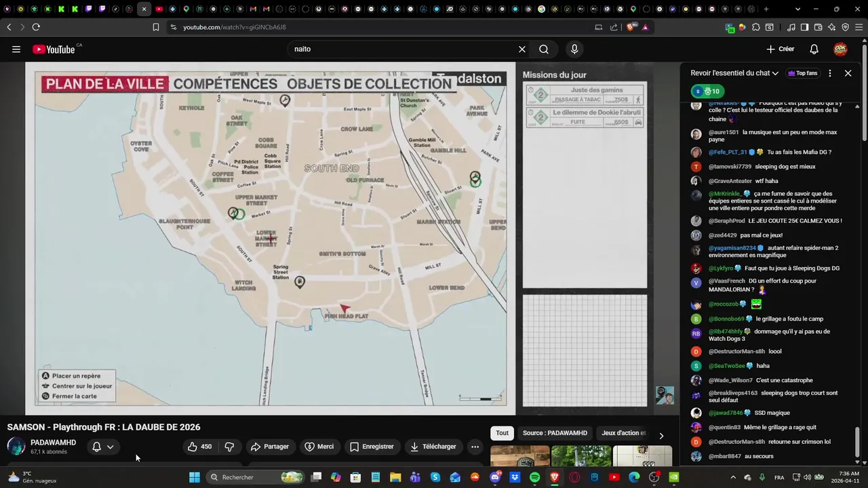The width and height of the screenshot is (868, 488).
Task: Select the Tout filter chip
Action: [502, 433]
